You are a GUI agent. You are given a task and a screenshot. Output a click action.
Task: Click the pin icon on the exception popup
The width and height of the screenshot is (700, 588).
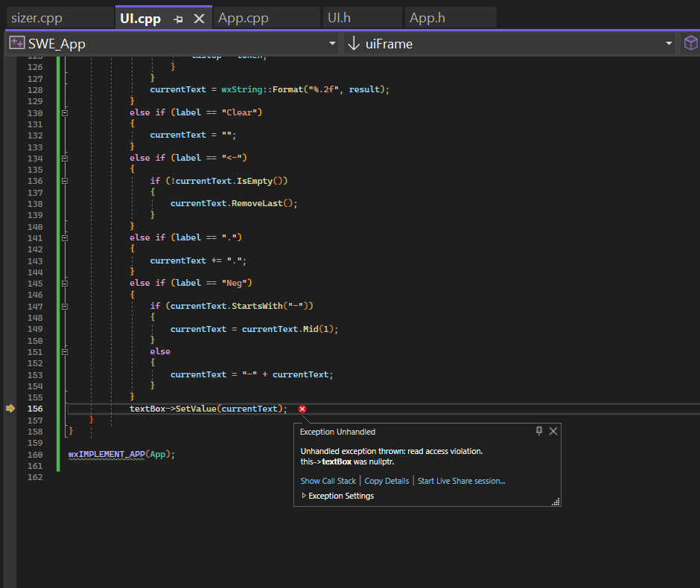(x=538, y=432)
